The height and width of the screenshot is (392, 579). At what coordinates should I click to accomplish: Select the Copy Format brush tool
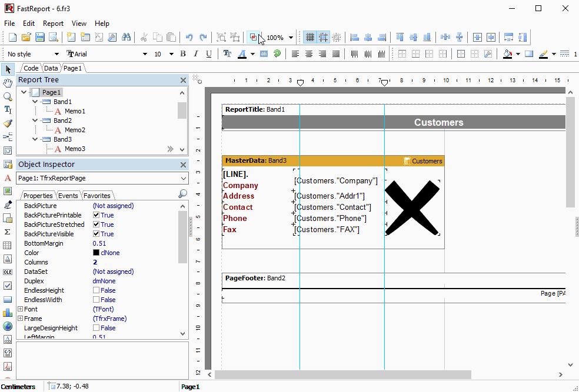click(8, 123)
